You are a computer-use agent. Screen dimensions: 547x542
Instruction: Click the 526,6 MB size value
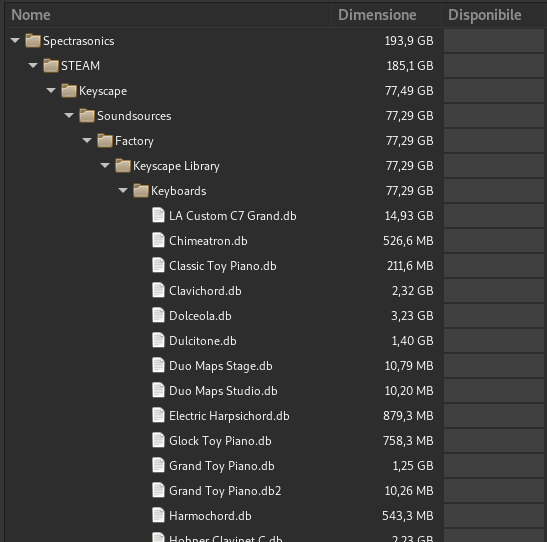coord(408,241)
